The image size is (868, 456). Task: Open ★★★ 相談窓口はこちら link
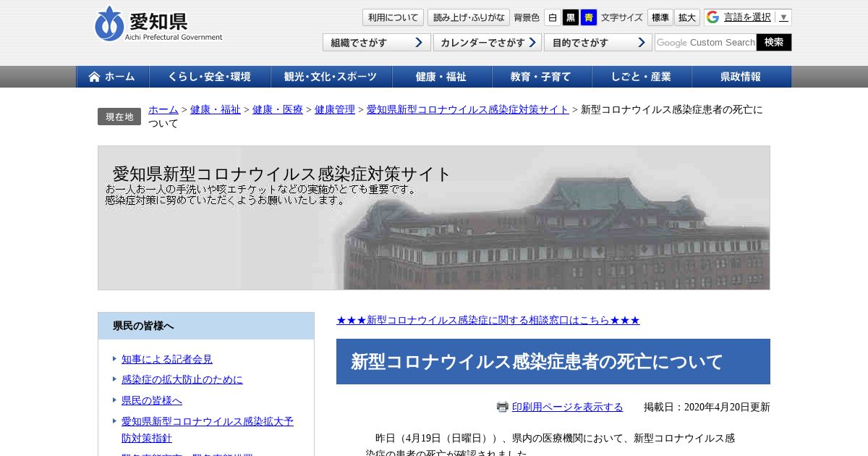click(x=488, y=320)
